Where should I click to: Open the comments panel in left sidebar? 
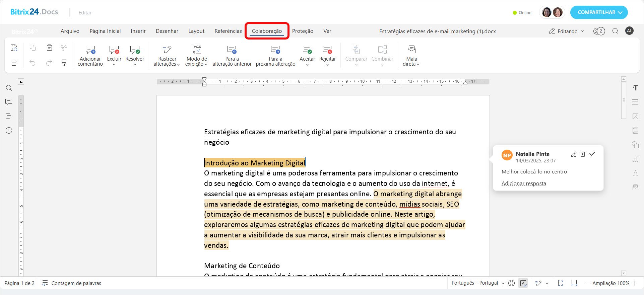(x=9, y=102)
